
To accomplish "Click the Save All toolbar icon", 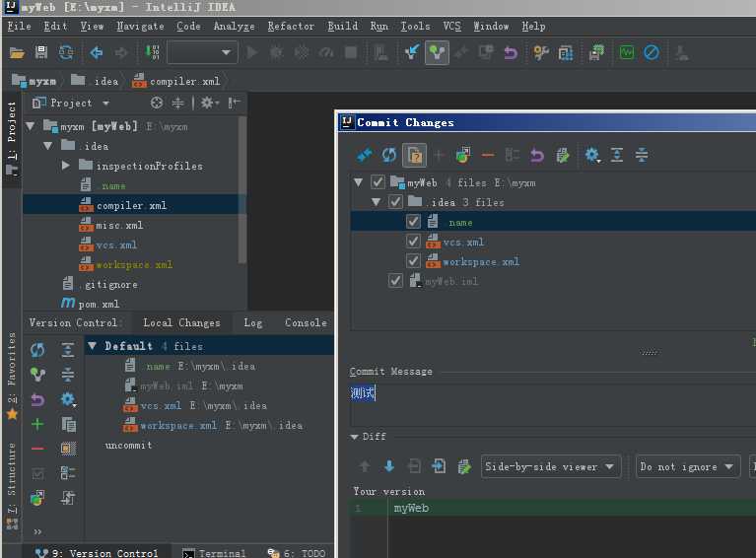I will point(41,52).
